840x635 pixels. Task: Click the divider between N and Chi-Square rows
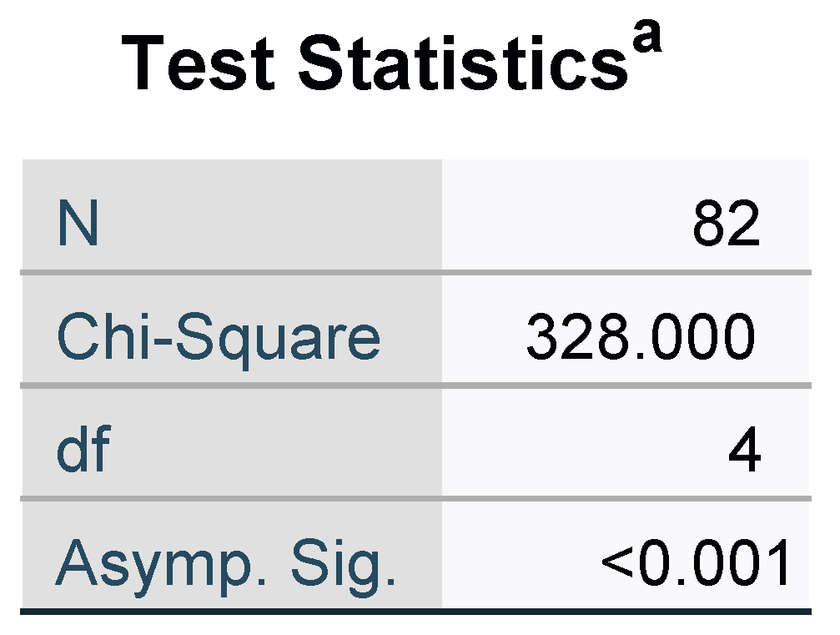pos(415,272)
